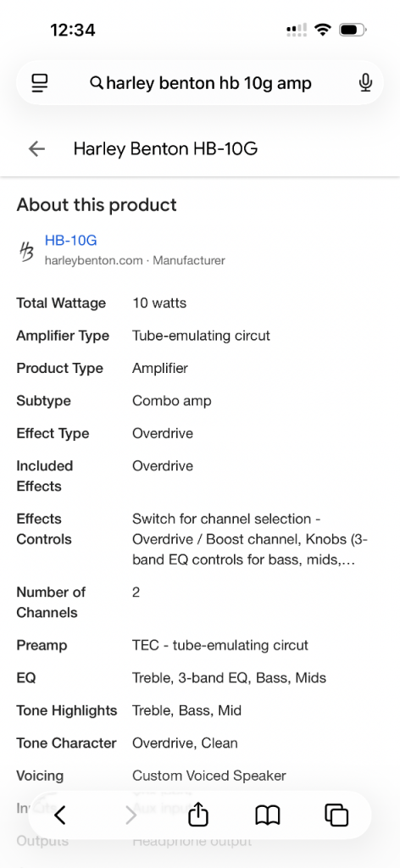Tap the microphone voice search icon

(365, 83)
